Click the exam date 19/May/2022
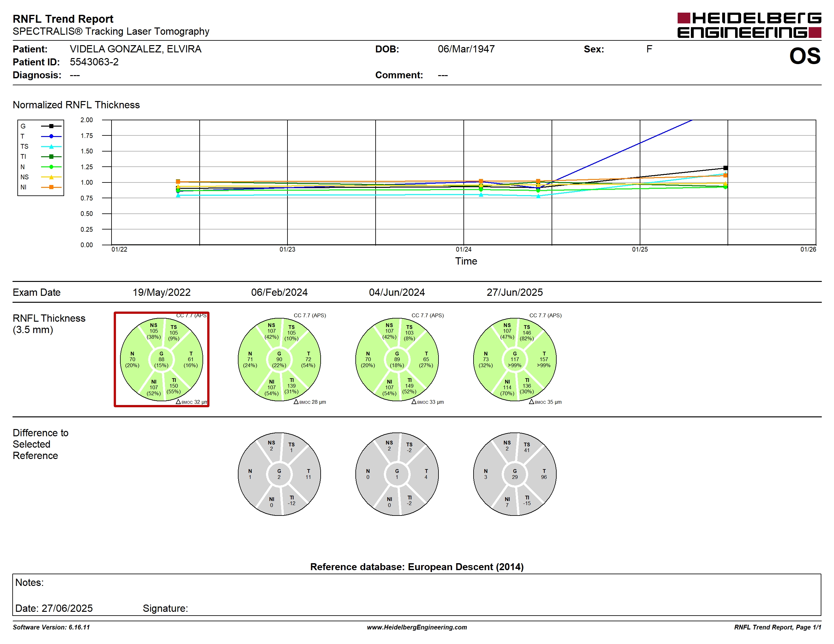Viewport: 834px width, 644px height. 161,292
